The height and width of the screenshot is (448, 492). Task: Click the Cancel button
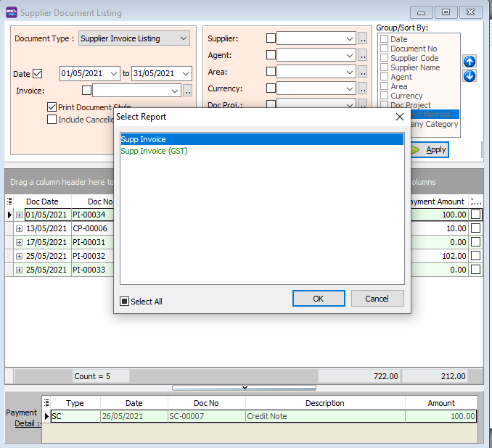tap(377, 299)
